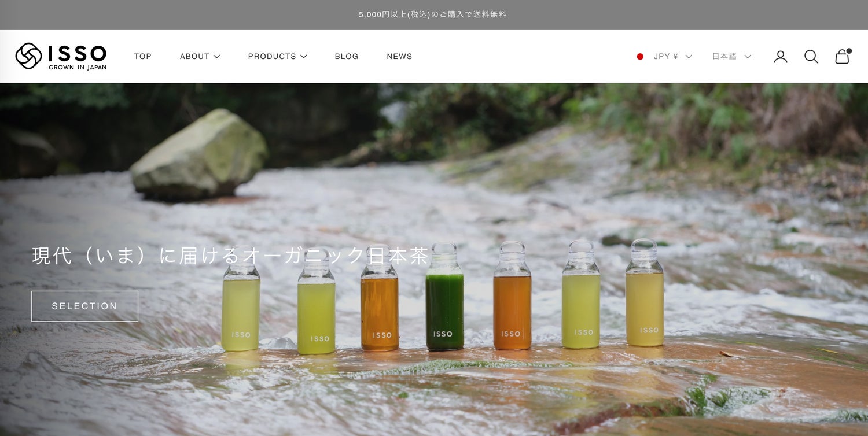Click the amber bottle right of the matcha bottle

[512, 306]
